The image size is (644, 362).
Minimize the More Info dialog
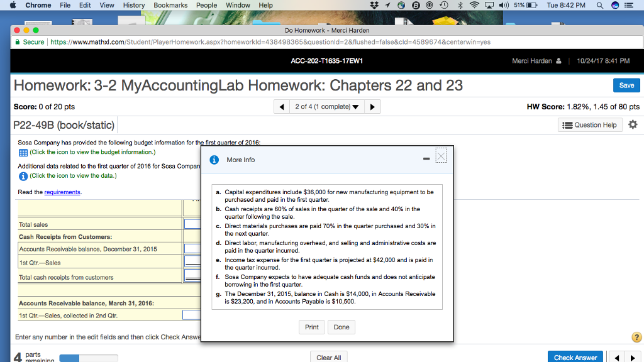[x=426, y=158]
